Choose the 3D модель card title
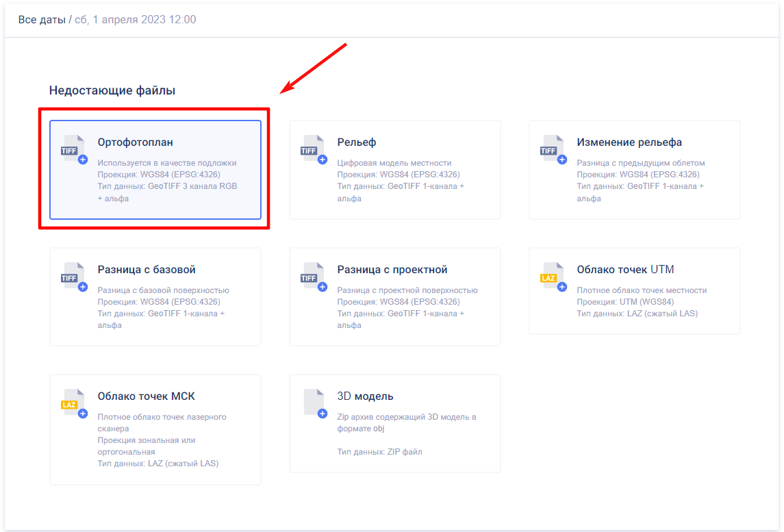Viewport: 784px width, 532px height. tap(365, 396)
